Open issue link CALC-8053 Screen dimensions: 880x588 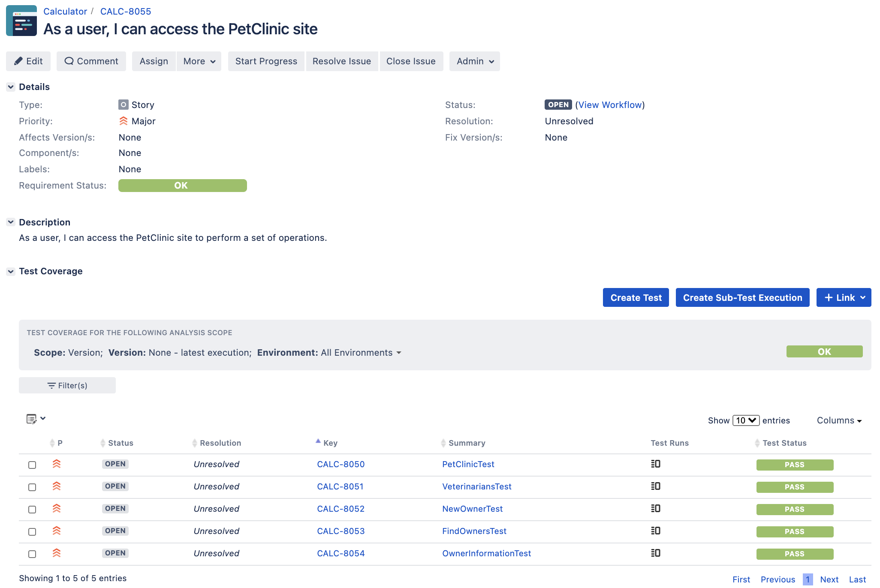[341, 531]
